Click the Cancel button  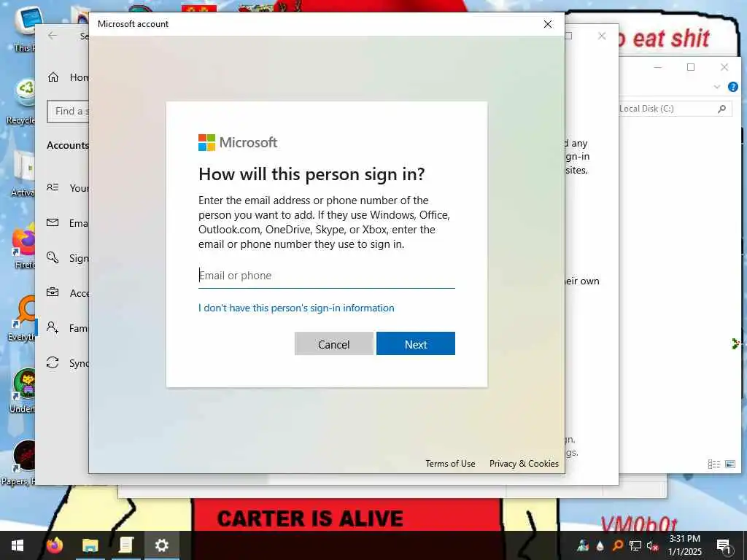[333, 344]
